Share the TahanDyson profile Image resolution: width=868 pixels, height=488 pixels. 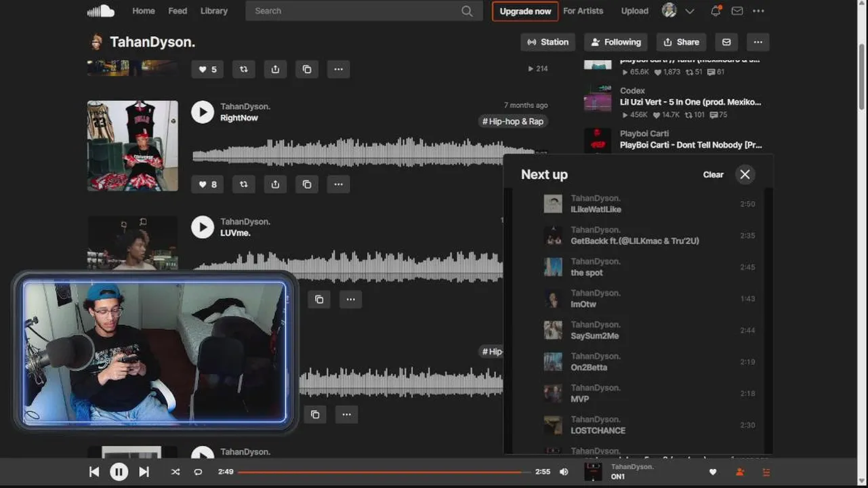tap(681, 42)
